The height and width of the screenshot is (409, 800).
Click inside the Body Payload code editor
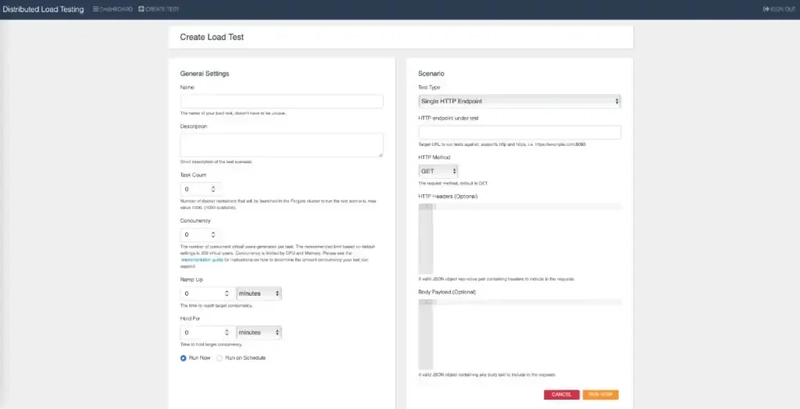click(x=519, y=334)
